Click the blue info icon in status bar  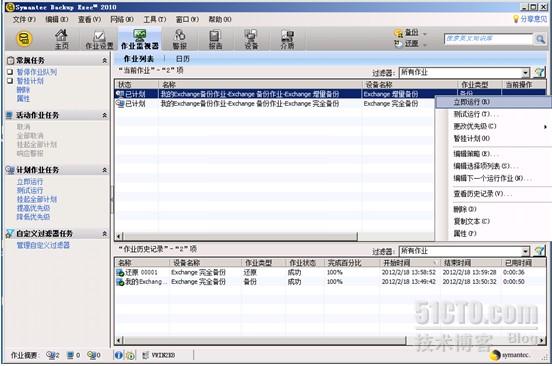119,355
